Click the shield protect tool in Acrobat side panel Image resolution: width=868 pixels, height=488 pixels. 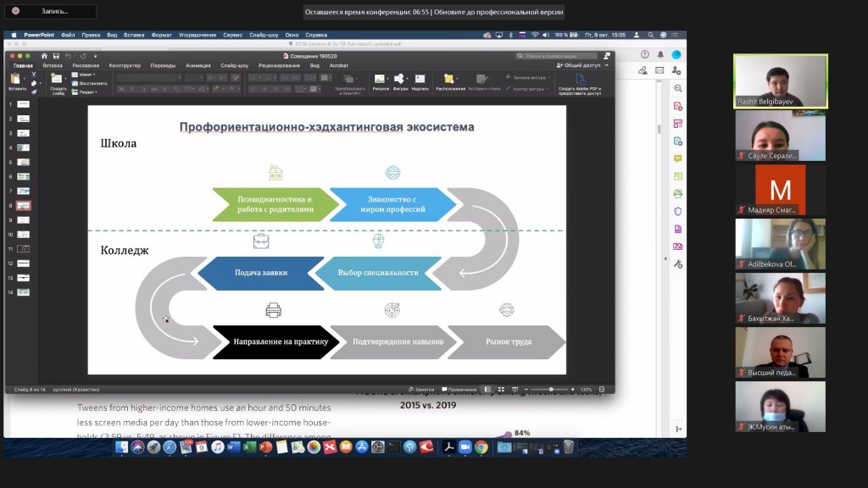pyautogui.click(x=678, y=211)
